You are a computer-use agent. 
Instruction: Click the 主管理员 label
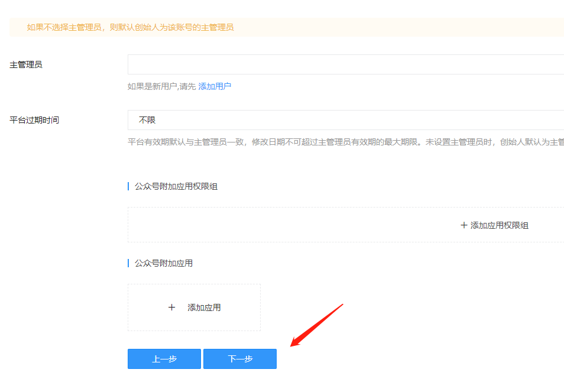(26, 64)
